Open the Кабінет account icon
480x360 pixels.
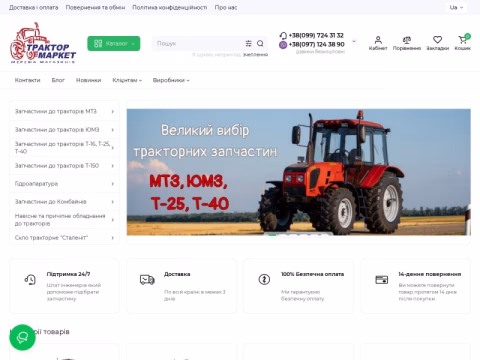tap(378, 43)
